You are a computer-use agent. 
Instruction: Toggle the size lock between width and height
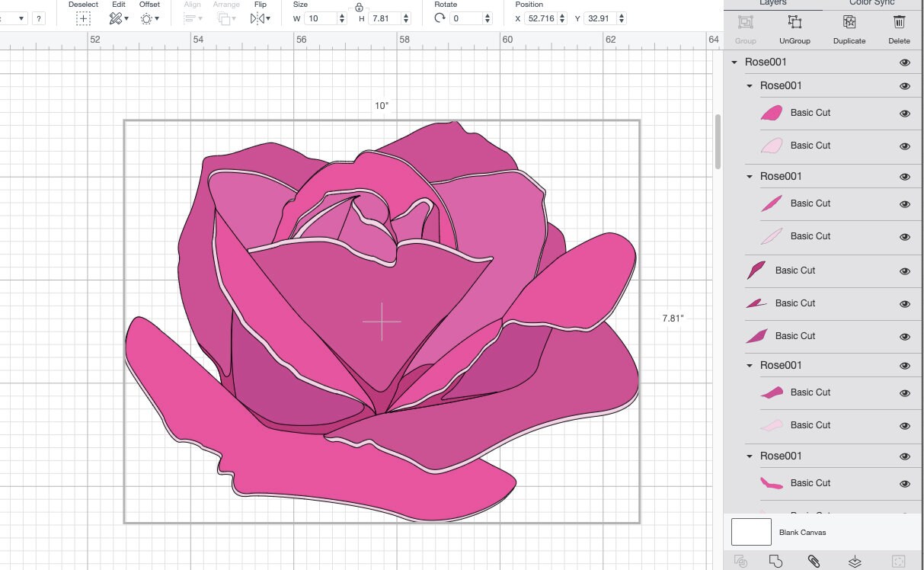click(358, 8)
